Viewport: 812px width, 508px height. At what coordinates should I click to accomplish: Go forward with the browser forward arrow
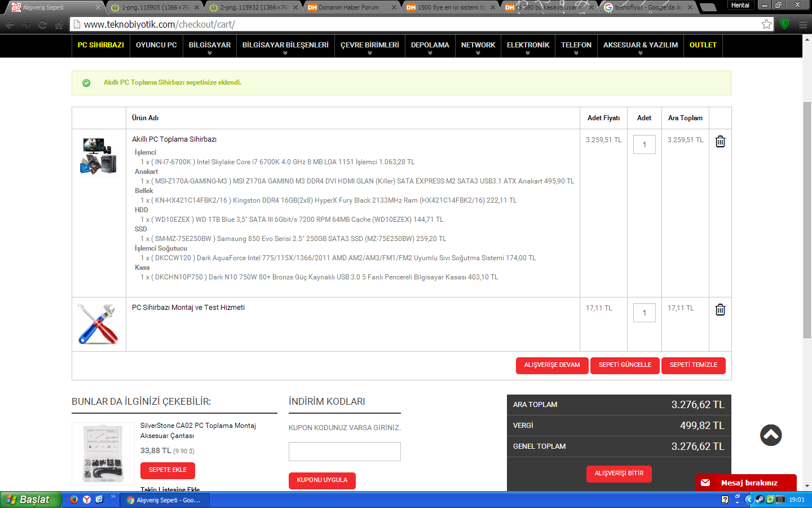pos(26,24)
